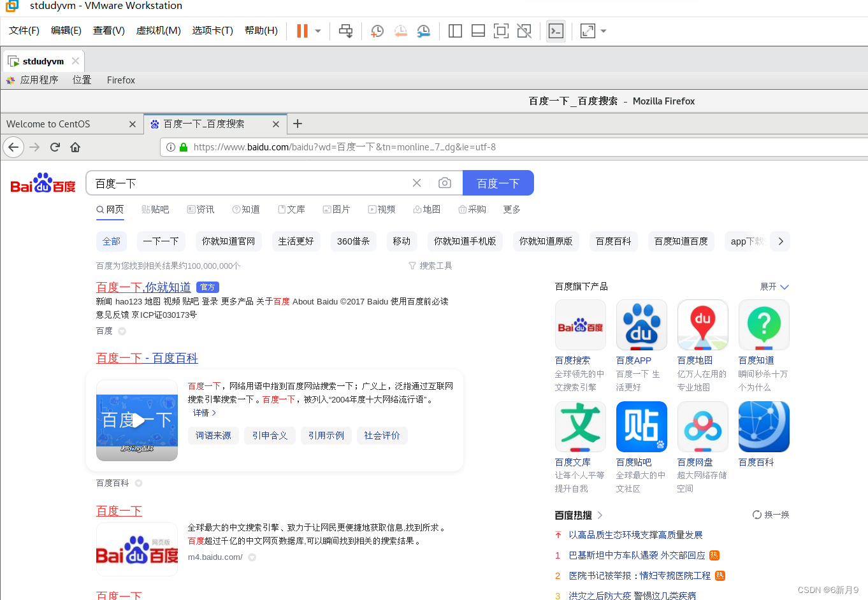Open the 文件(F) menu

pyautogui.click(x=24, y=31)
